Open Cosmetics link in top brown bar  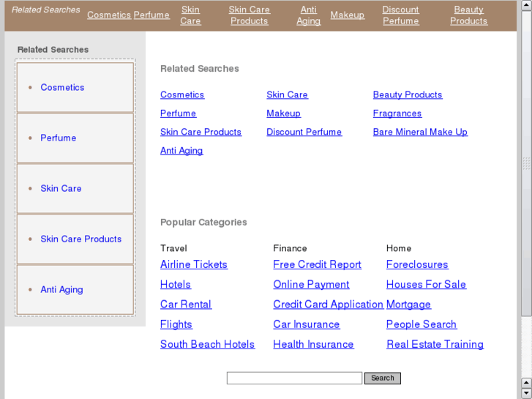pos(109,15)
